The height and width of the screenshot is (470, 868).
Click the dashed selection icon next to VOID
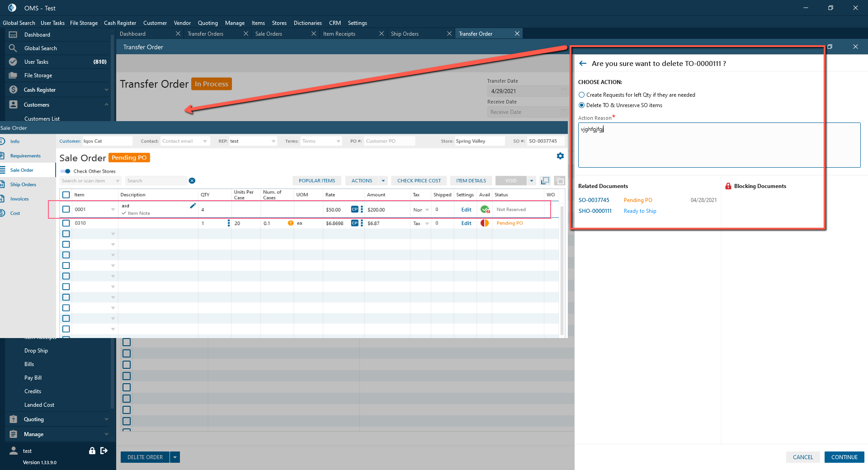tap(545, 181)
